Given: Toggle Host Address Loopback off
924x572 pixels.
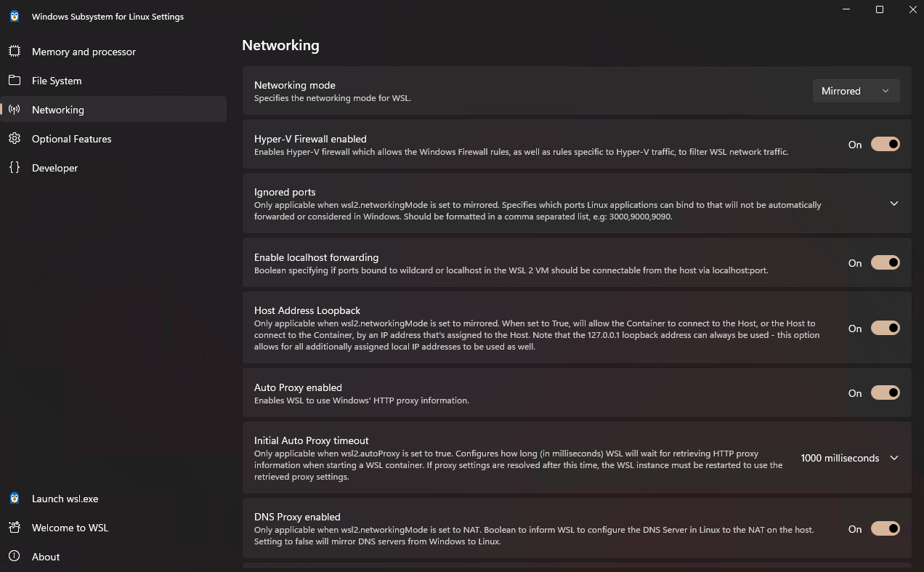Looking at the screenshot, I should click(x=885, y=328).
